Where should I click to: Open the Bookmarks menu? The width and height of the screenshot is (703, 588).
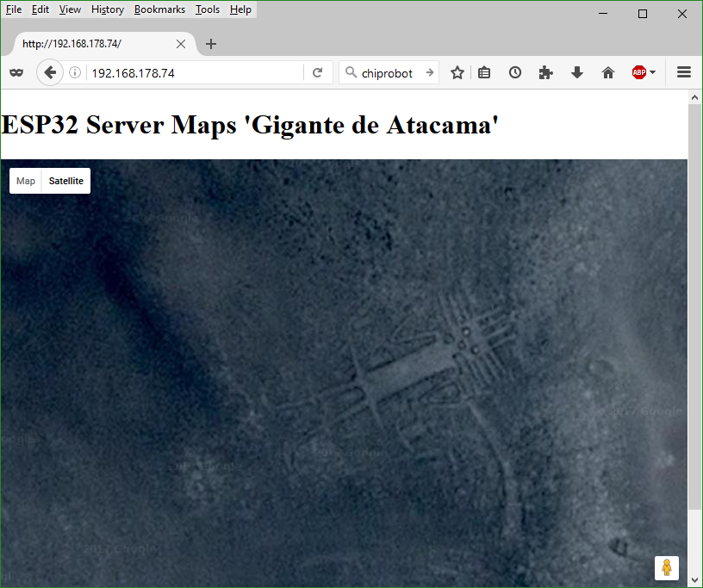tap(159, 9)
